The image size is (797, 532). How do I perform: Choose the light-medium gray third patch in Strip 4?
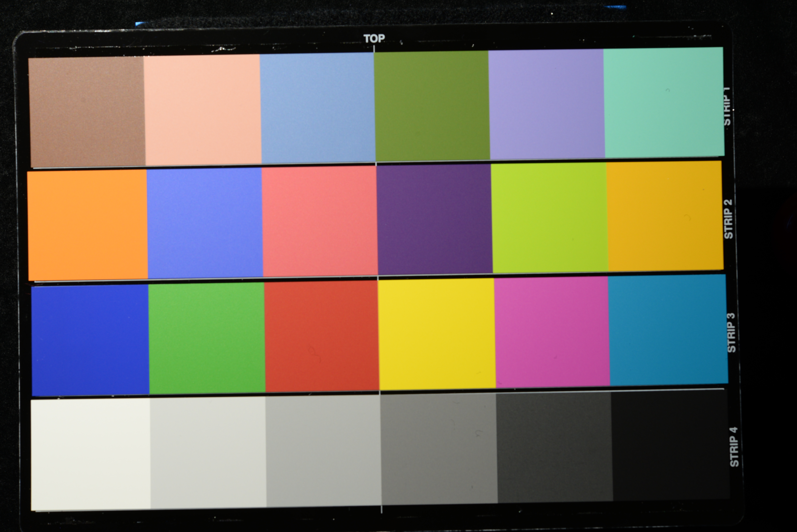click(x=323, y=451)
